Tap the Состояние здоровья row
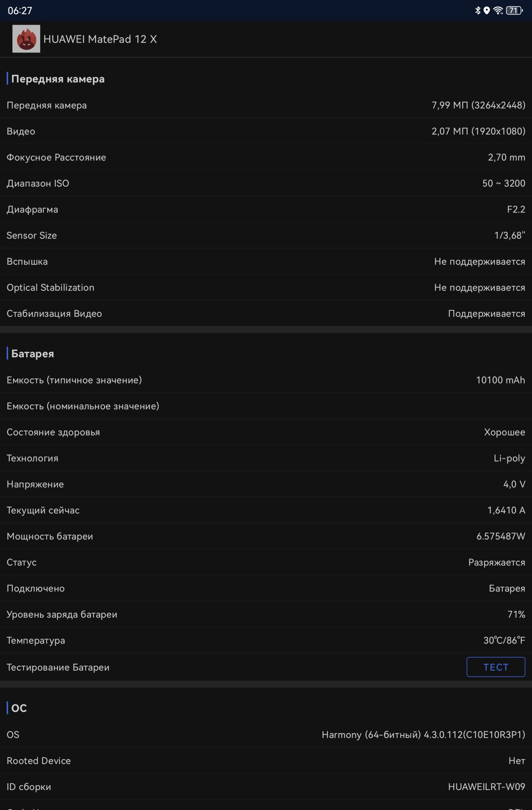Viewport: 532px width, 810px height. coord(266,432)
